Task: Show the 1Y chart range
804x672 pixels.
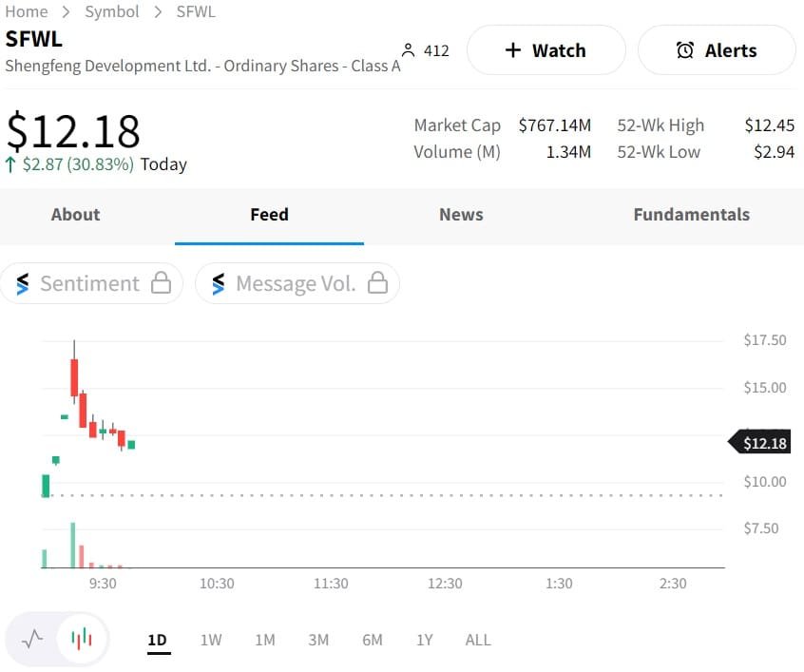Action: pos(424,640)
